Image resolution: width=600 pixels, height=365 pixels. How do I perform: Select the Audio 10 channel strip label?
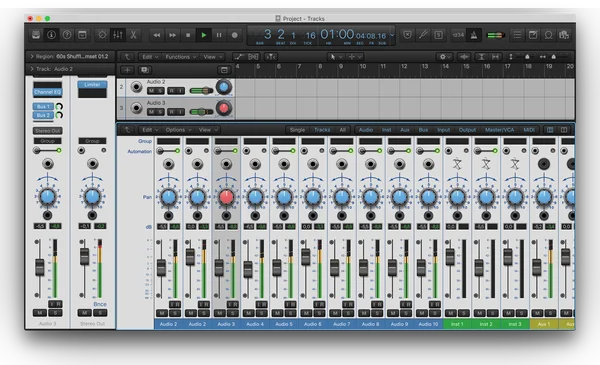tap(428, 324)
